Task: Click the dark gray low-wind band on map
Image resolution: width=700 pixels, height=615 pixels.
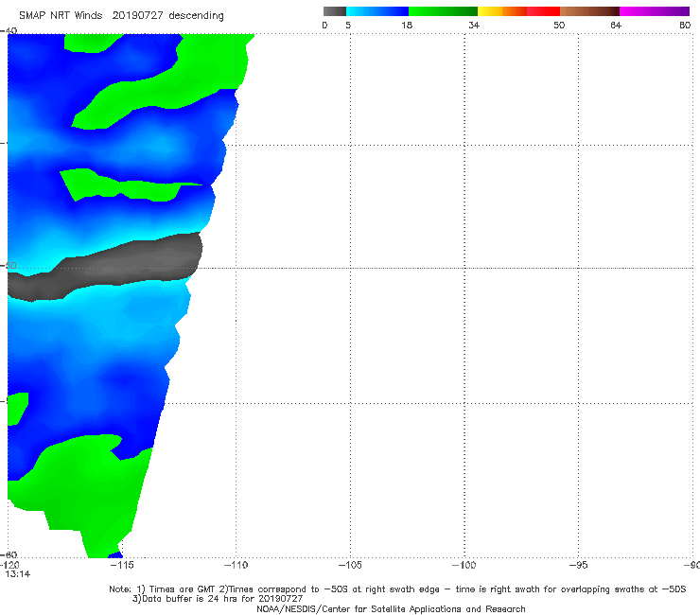Action: pos(105,267)
